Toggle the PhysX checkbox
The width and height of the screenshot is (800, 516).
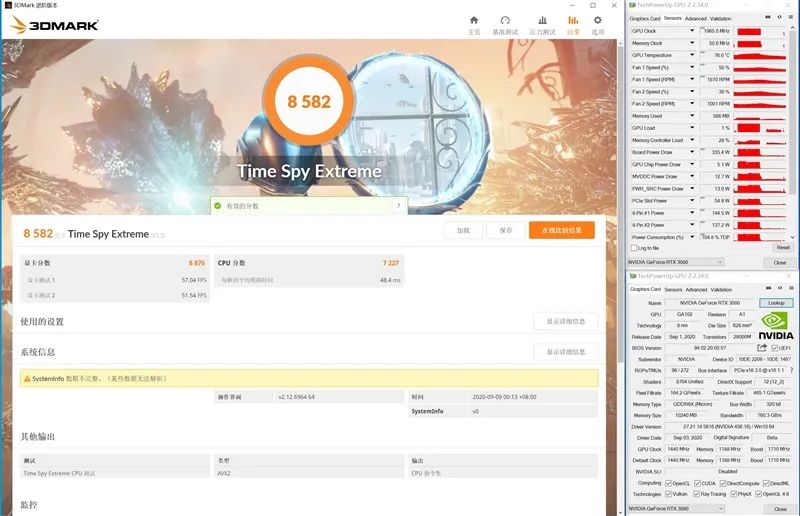pos(733,494)
